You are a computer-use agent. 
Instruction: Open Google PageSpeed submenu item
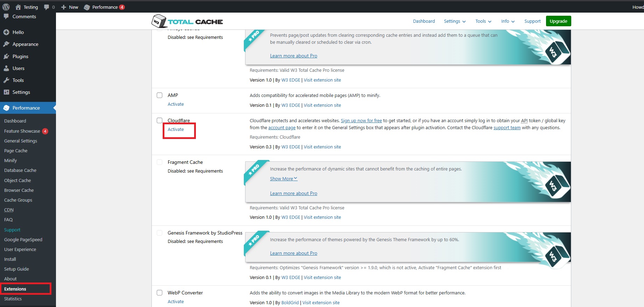pos(23,239)
